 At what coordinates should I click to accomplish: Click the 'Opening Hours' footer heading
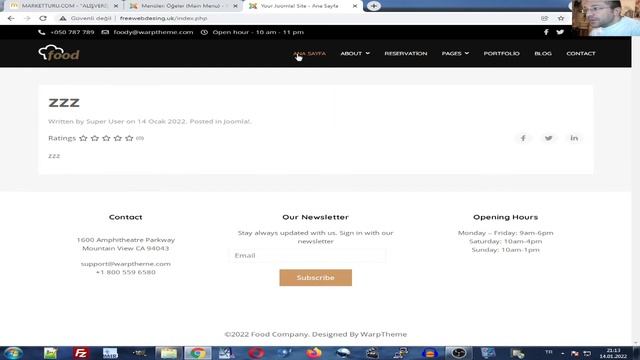(505, 217)
